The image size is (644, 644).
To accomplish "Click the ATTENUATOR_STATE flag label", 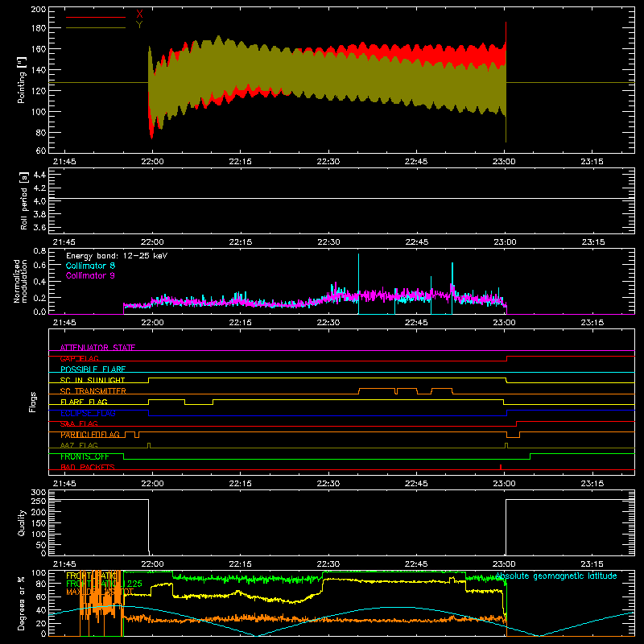I will pyautogui.click(x=97, y=348).
